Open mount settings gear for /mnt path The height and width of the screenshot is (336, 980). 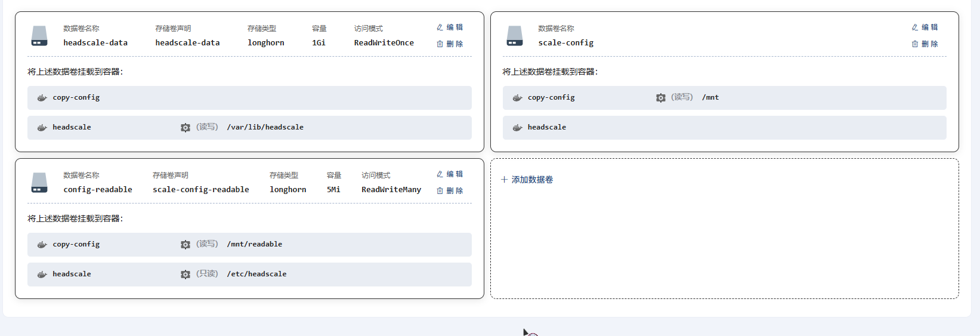point(661,98)
